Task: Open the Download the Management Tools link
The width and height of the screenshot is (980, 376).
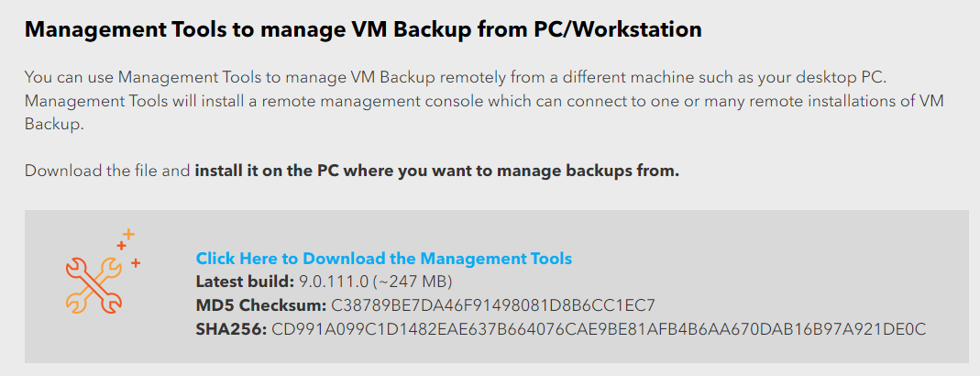Action: [x=384, y=258]
